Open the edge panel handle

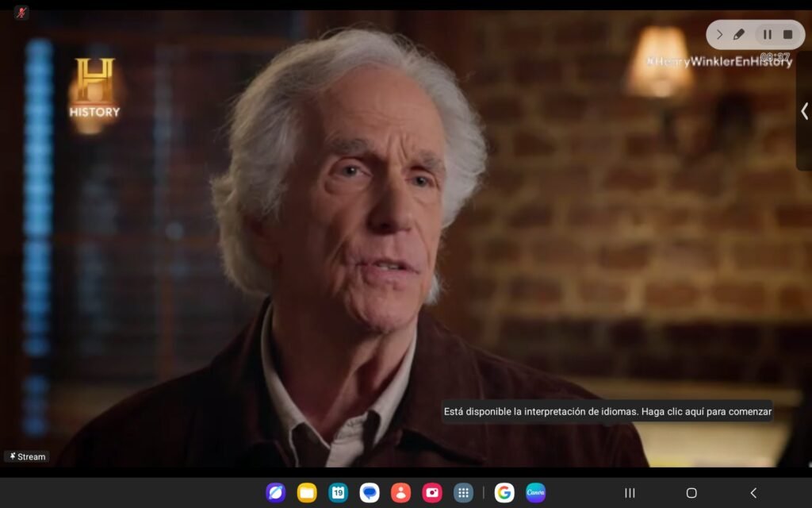point(804,111)
